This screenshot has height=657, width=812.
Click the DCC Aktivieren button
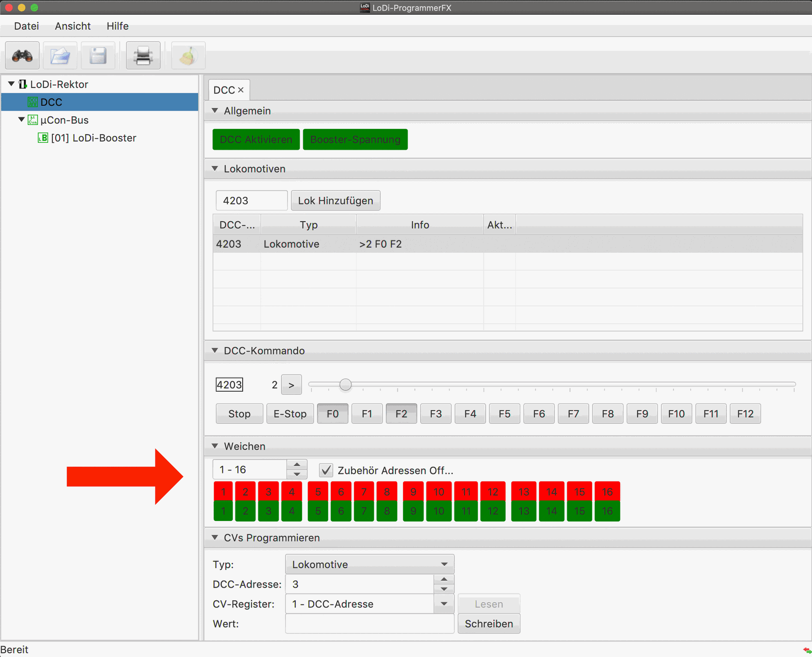coord(256,140)
